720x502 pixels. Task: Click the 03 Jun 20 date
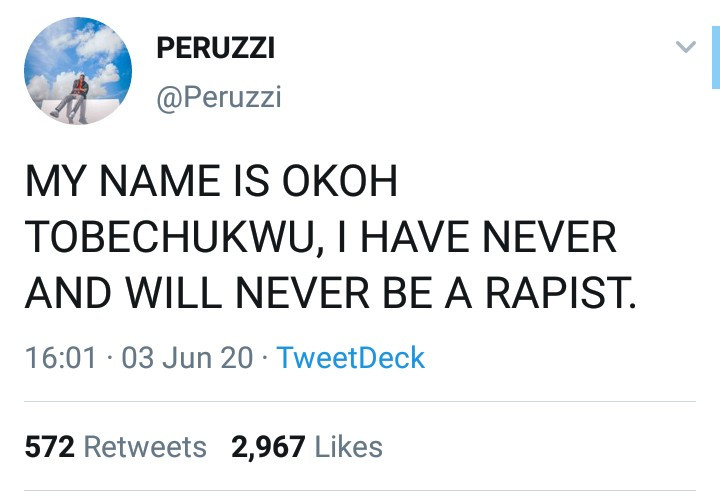(x=187, y=358)
